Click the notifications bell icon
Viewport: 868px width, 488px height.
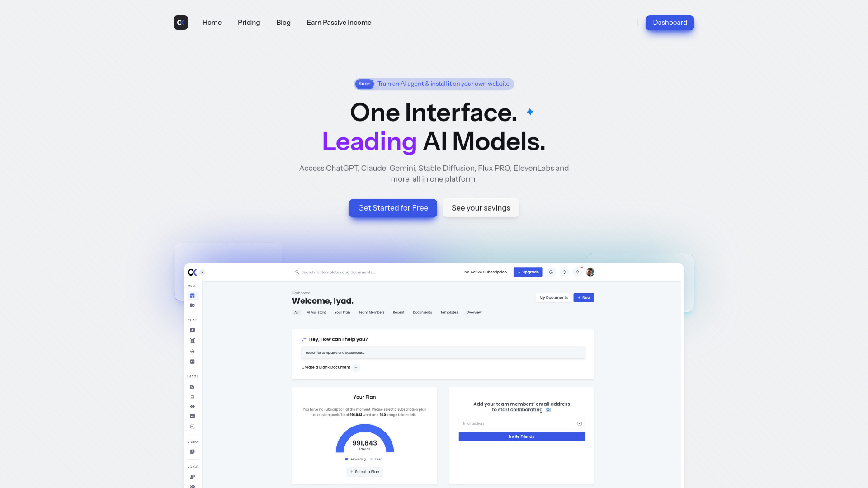[577, 272]
